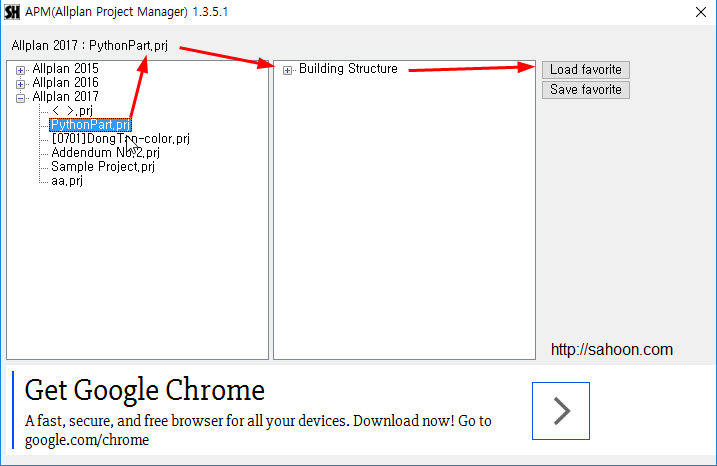Click the SH application icon in title bar
Viewport: 717px width, 466px height.
[x=13, y=13]
